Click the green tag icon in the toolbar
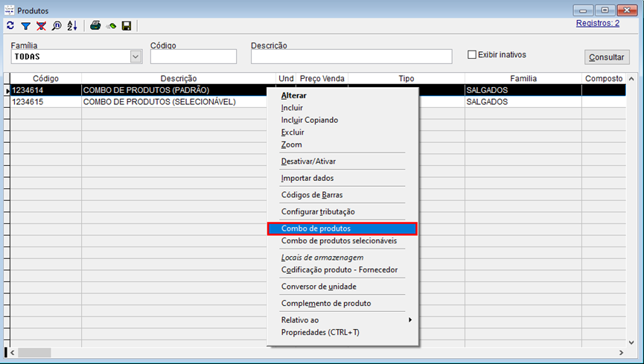The width and height of the screenshot is (644, 364). point(111,26)
